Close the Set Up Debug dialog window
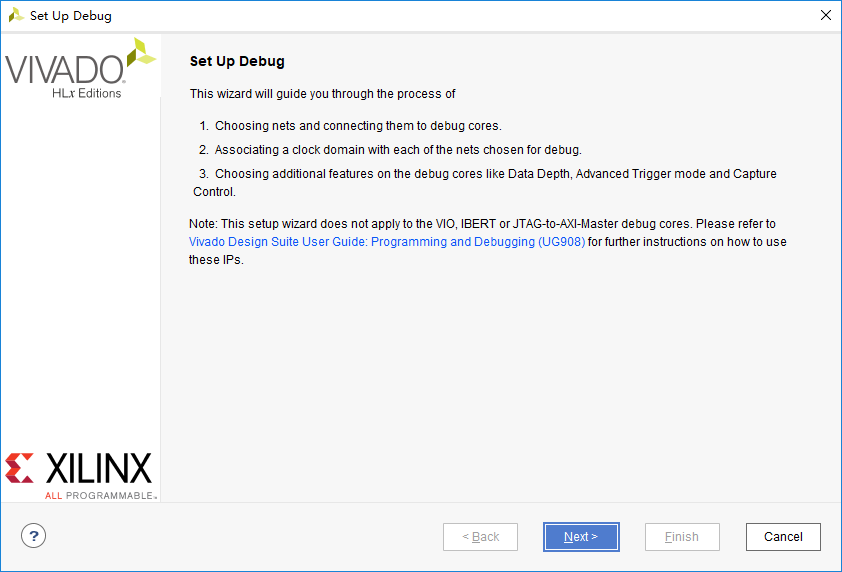Image resolution: width=842 pixels, height=572 pixels. tap(826, 15)
